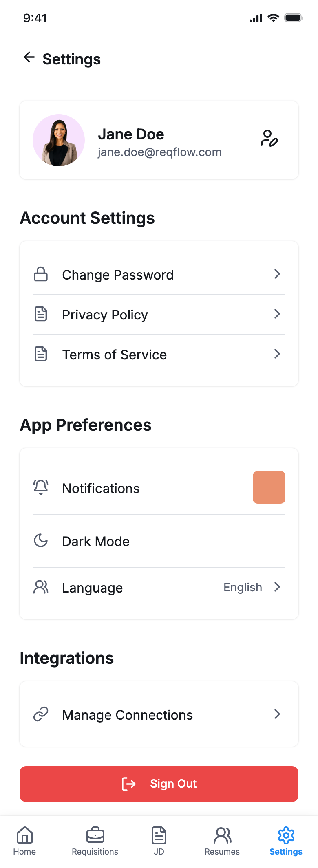
Task: Open the Terms of Service link
Action: (x=115, y=355)
